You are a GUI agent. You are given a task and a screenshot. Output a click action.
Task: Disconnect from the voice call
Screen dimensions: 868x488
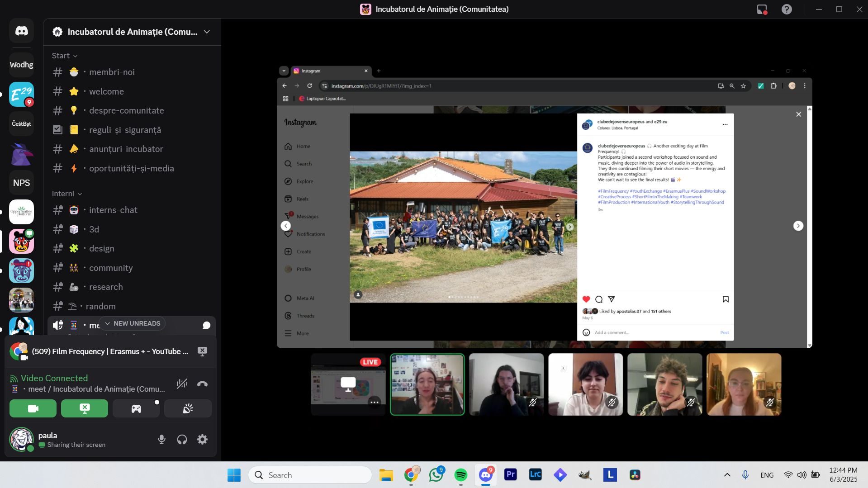tap(202, 384)
